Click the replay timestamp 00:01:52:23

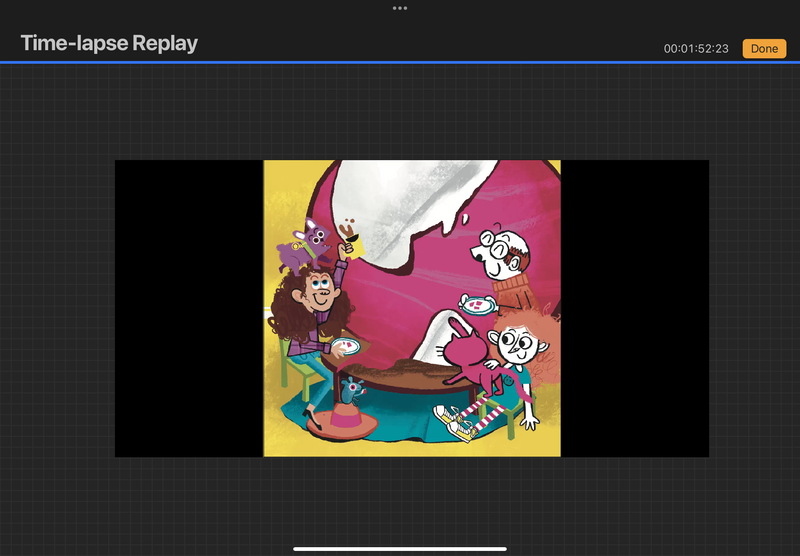pyautogui.click(x=696, y=49)
